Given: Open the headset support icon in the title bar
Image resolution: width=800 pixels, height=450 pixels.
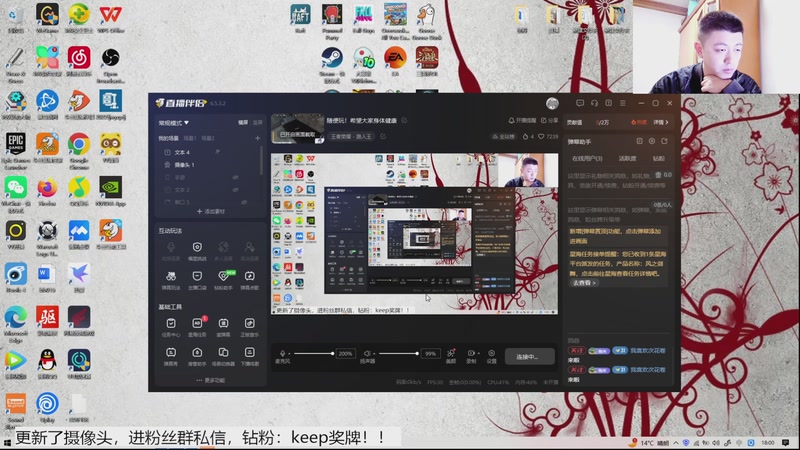Looking at the screenshot, I should (594, 103).
